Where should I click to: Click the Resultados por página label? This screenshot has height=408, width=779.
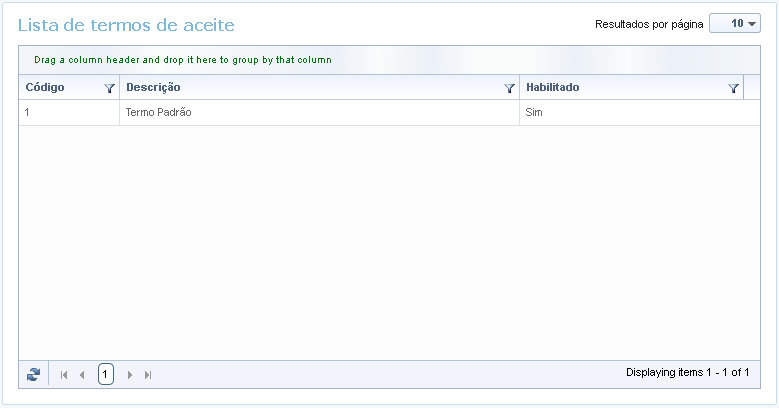[649, 24]
